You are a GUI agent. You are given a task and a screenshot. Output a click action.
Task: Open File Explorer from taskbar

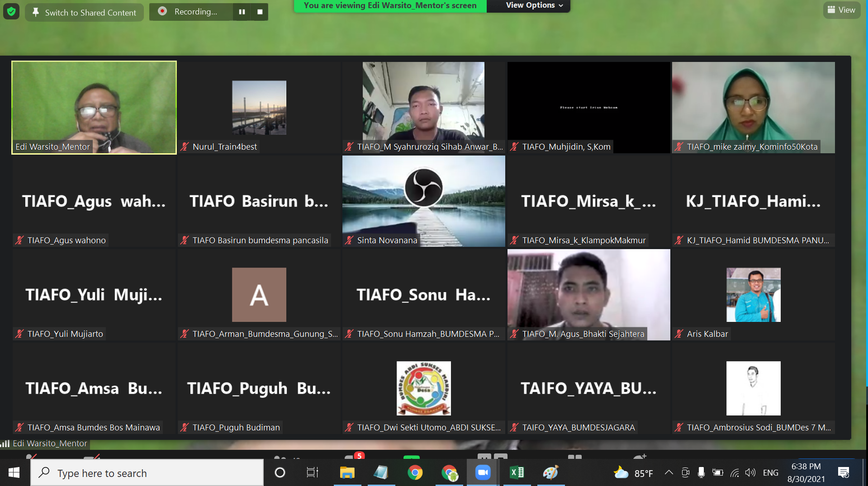point(347,473)
